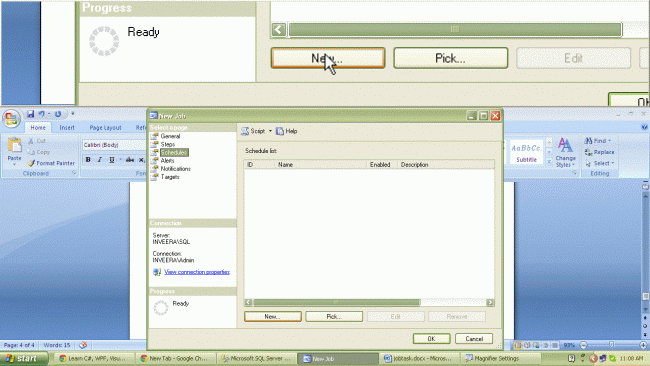Open the Undo history dropdown arrow
Image resolution: width=650 pixels, height=366 pixels.
(49, 114)
